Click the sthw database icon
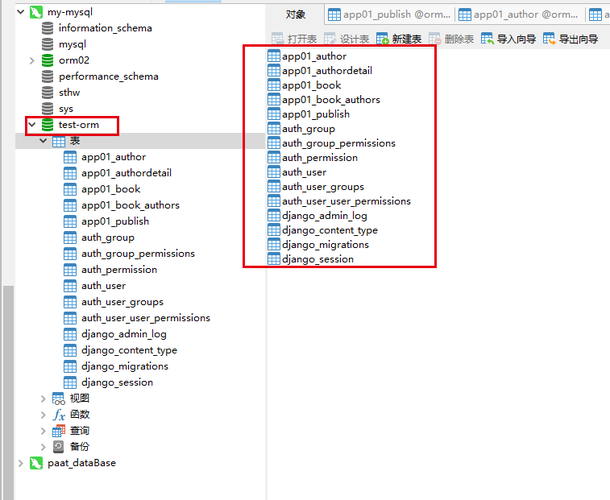The width and height of the screenshot is (610, 500). tap(47, 93)
